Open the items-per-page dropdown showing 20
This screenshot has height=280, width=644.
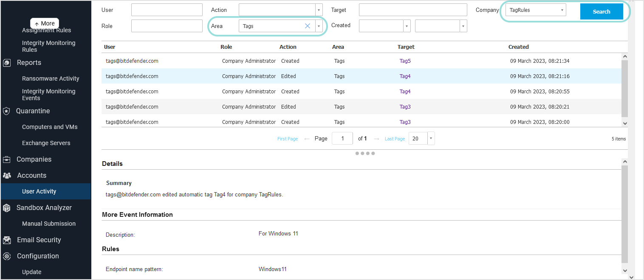430,138
